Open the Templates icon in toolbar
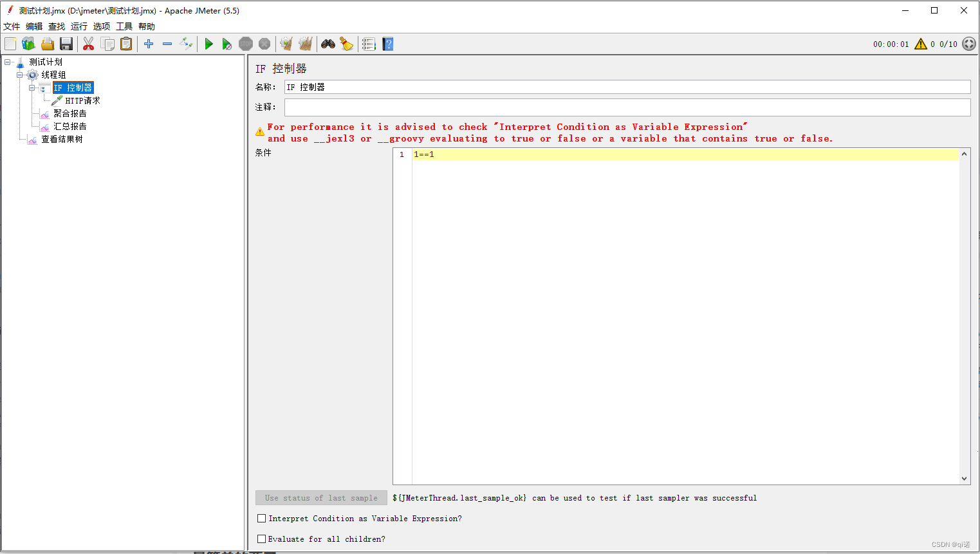Image resolution: width=980 pixels, height=554 pixels. [x=28, y=44]
